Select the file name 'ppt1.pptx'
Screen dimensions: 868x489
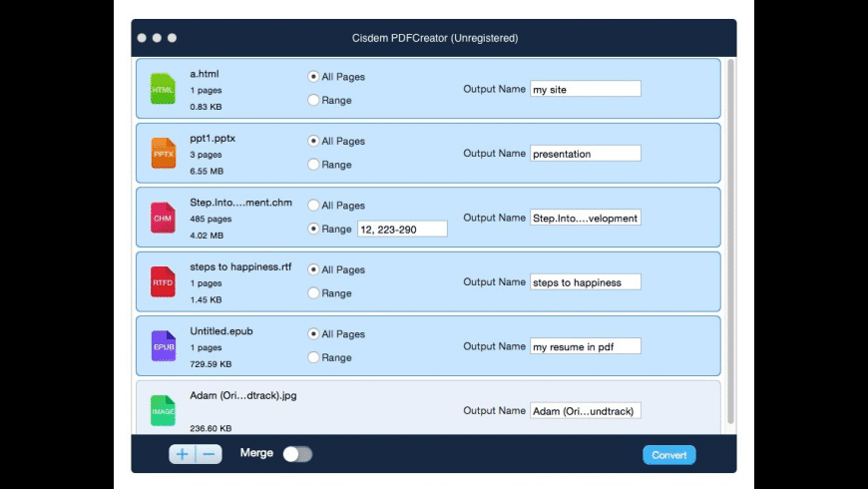[x=213, y=139]
